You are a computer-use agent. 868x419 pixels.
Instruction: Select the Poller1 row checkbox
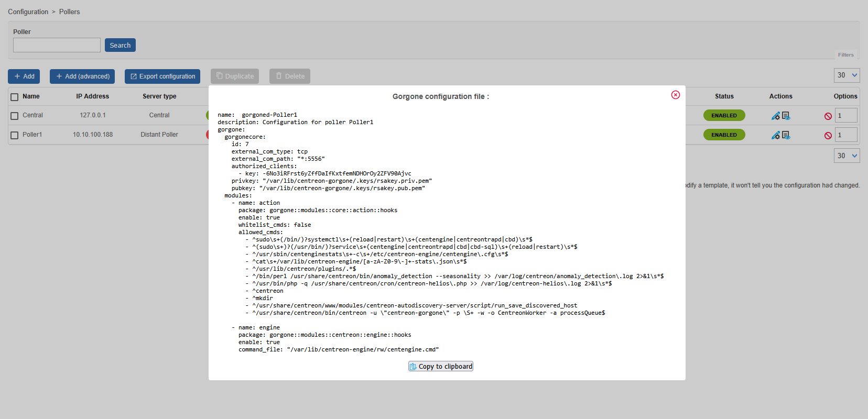point(15,135)
